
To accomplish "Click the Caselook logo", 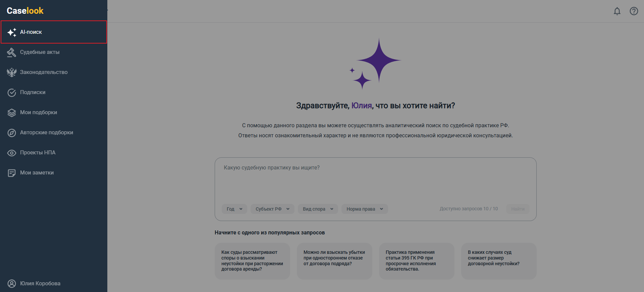I will pyautogui.click(x=25, y=11).
